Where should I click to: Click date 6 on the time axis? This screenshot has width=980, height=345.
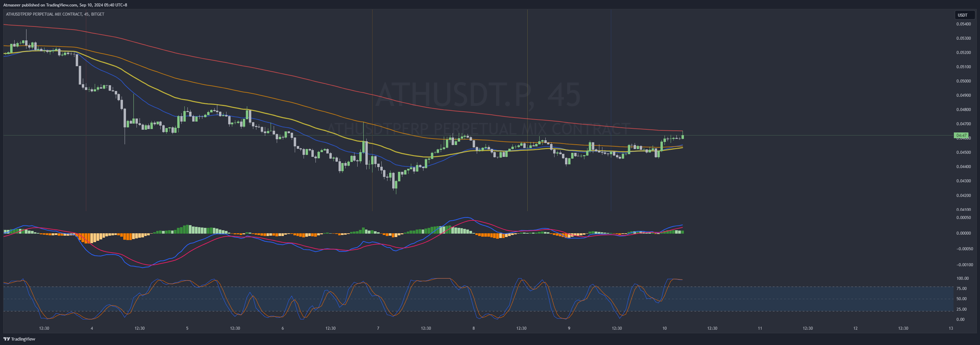click(283, 328)
